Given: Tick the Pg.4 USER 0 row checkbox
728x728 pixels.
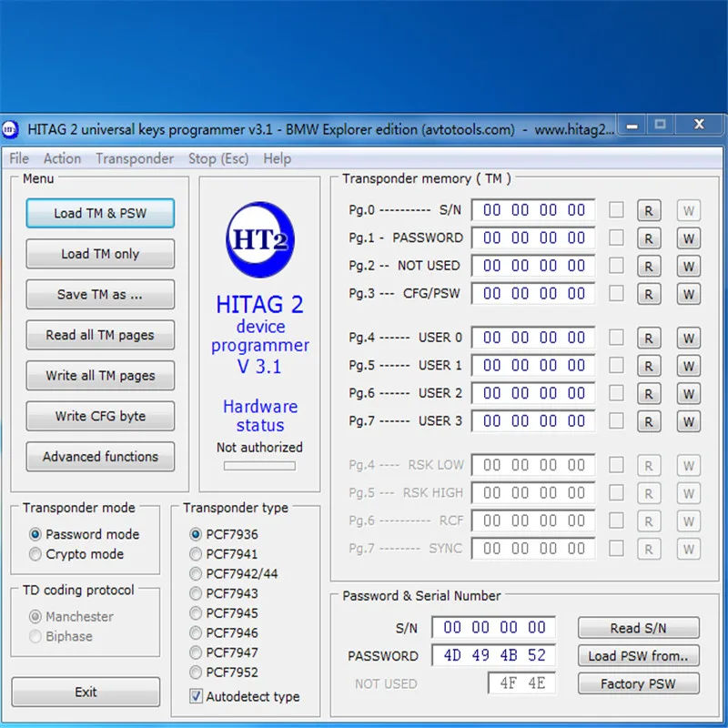Looking at the screenshot, I should (616, 337).
